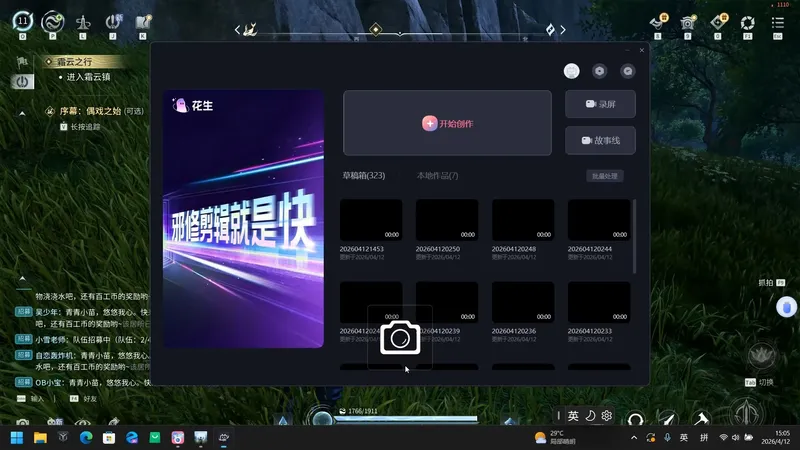Image resolution: width=800 pixels, height=450 pixels.
Task: Click the white avatar icon in 花生 window
Action: [571, 71]
